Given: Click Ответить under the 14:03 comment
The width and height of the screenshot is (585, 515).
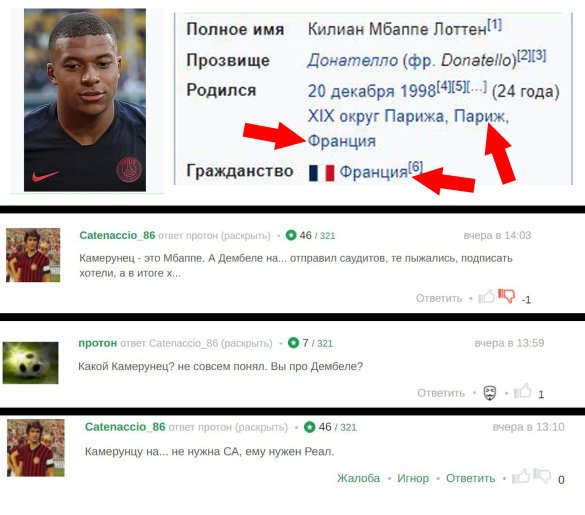Looking at the screenshot, I should pyautogui.click(x=439, y=298).
